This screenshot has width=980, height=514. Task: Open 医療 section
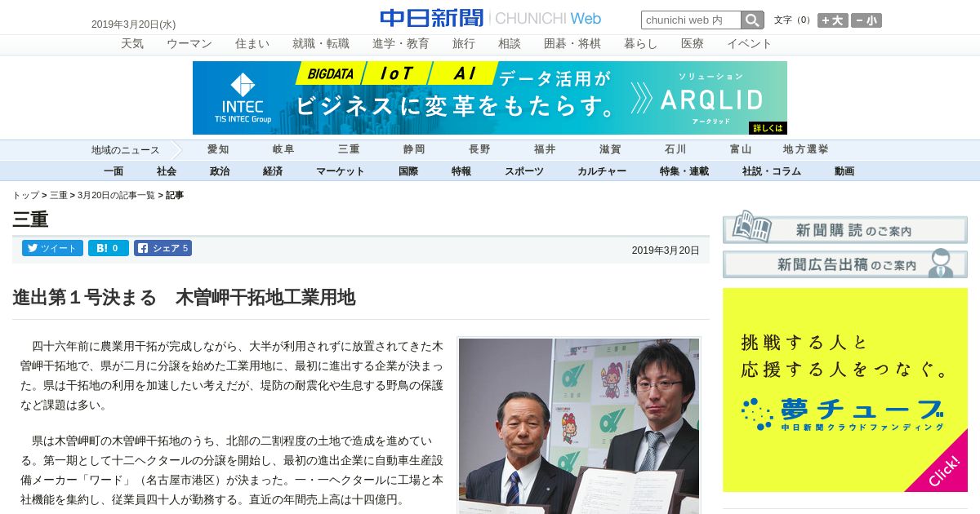(693, 44)
